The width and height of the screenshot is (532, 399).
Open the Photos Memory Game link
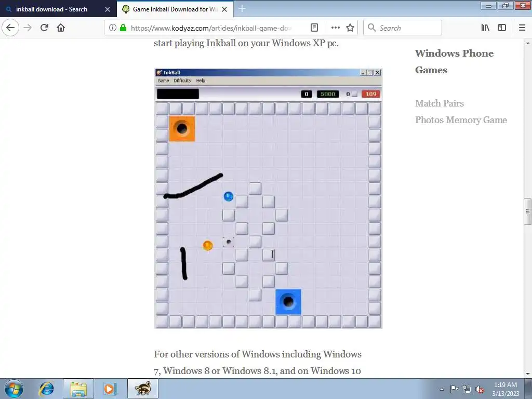[x=461, y=120]
